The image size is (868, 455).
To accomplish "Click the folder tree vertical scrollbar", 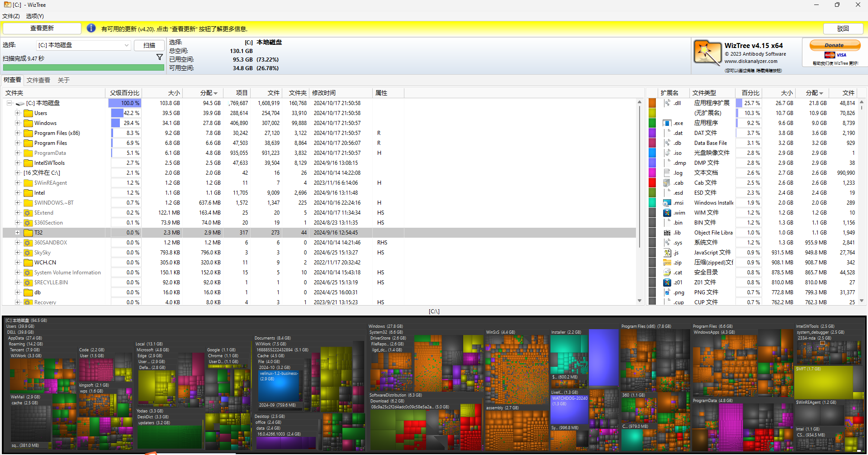I will [640, 177].
